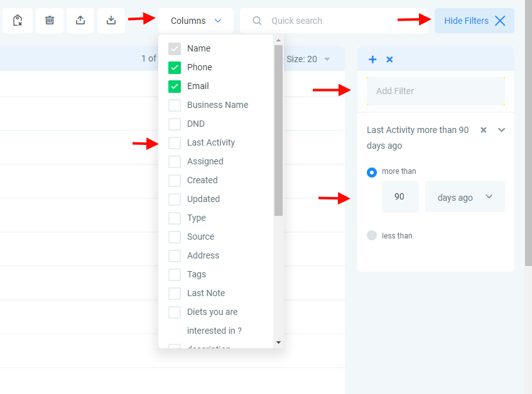Select the Tags entry in column list
The height and width of the screenshot is (394, 532).
point(196,274)
